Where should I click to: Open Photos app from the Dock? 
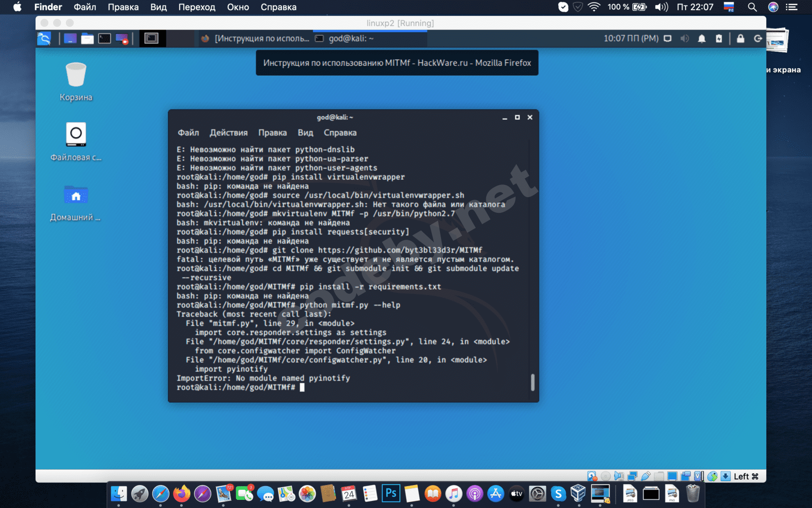(x=307, y=493)
